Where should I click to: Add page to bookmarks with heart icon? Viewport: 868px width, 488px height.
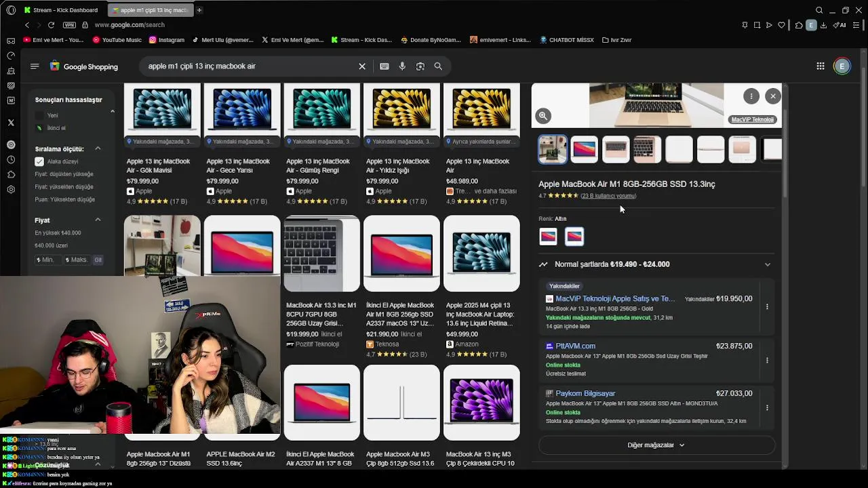(781, 25)
